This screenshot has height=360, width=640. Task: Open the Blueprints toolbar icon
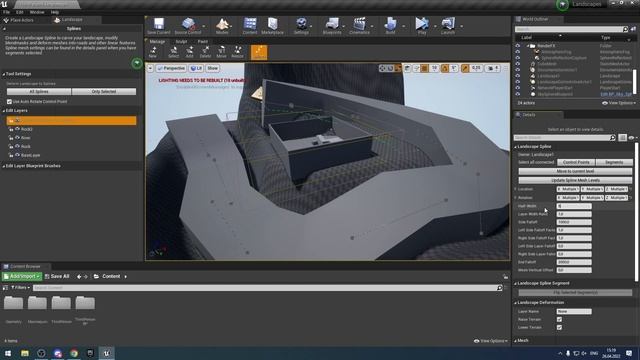(x=332, y=26)
